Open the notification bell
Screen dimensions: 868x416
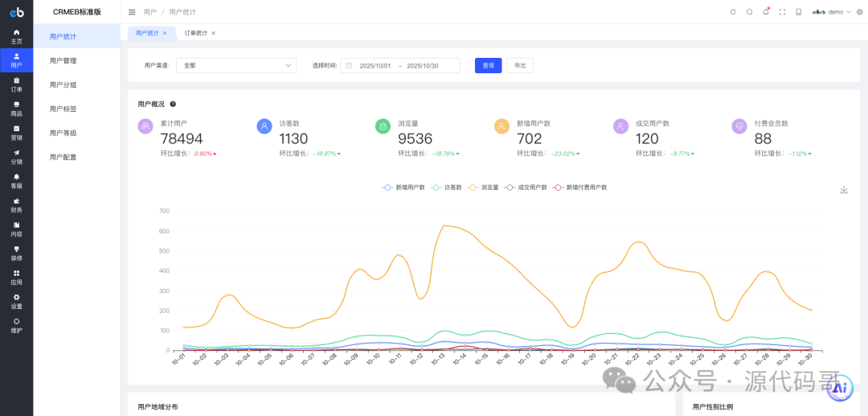coord(765,12)
